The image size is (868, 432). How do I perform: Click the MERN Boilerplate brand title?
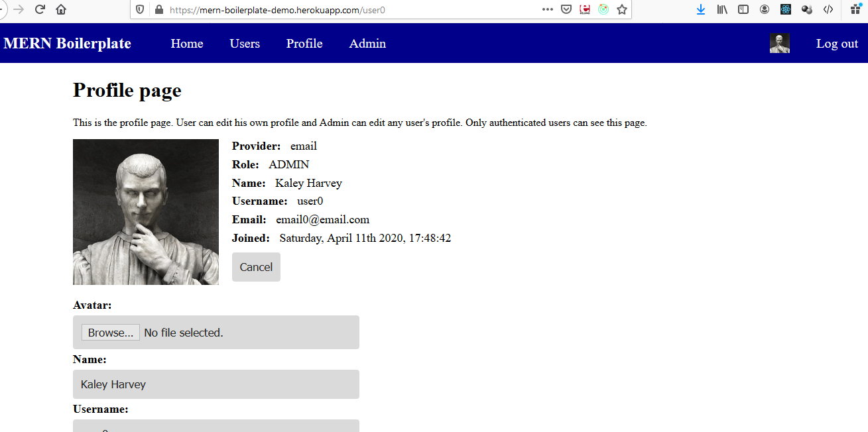(68, 44)
